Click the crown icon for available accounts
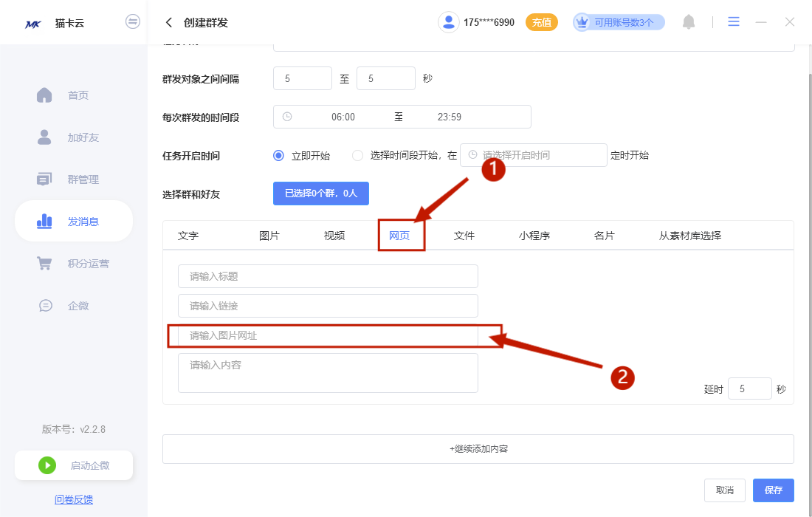812x517 pixels. (x=582, y=22)
